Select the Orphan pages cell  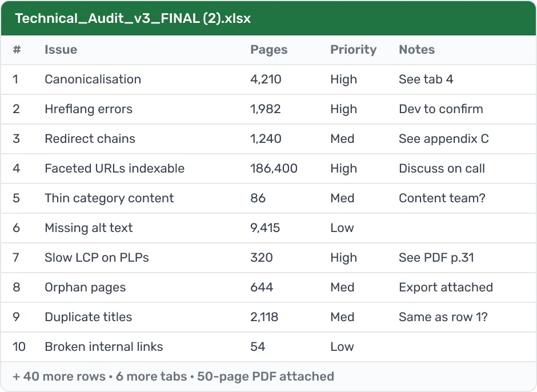[x=85, y=287]
